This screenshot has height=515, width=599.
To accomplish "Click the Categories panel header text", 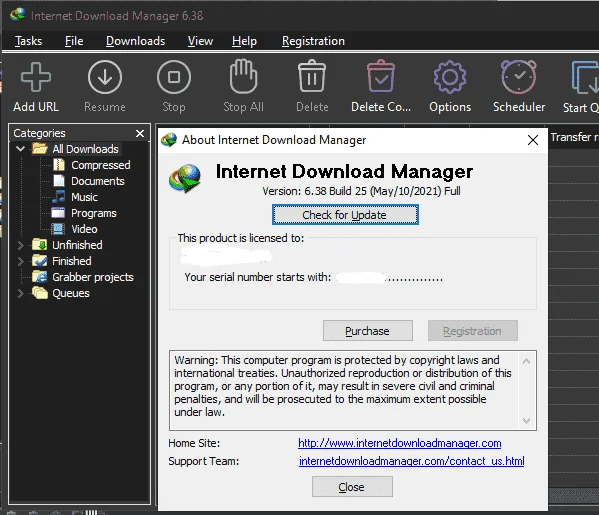I will 39,133.
